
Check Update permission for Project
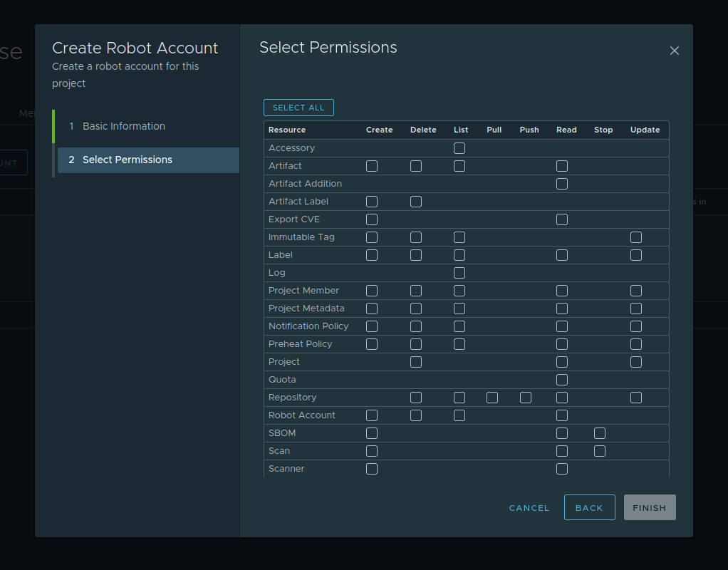(x=635, y=362)
